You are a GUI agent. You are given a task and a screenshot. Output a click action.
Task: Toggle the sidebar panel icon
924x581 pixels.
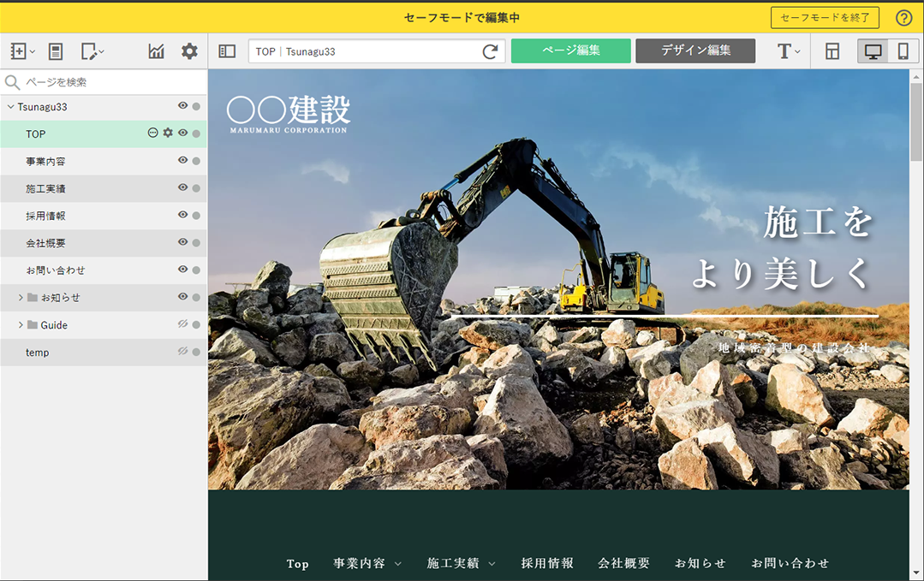(227, 51)
